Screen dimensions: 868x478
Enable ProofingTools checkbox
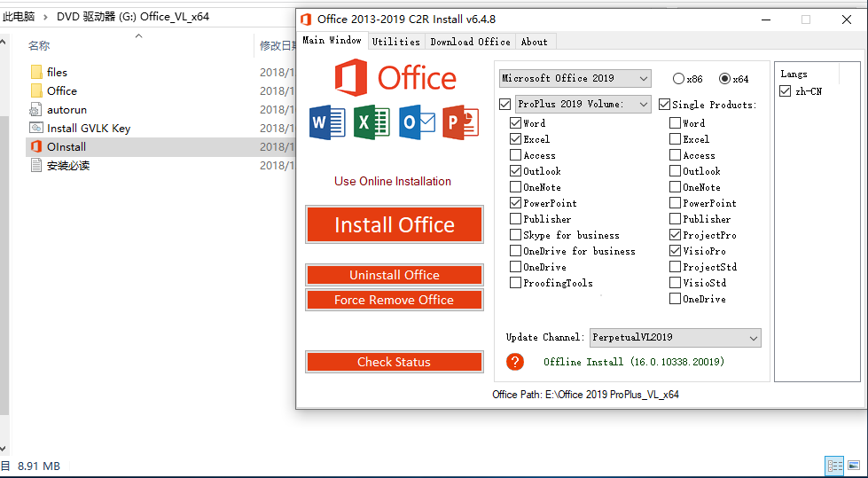coord(515,283)
